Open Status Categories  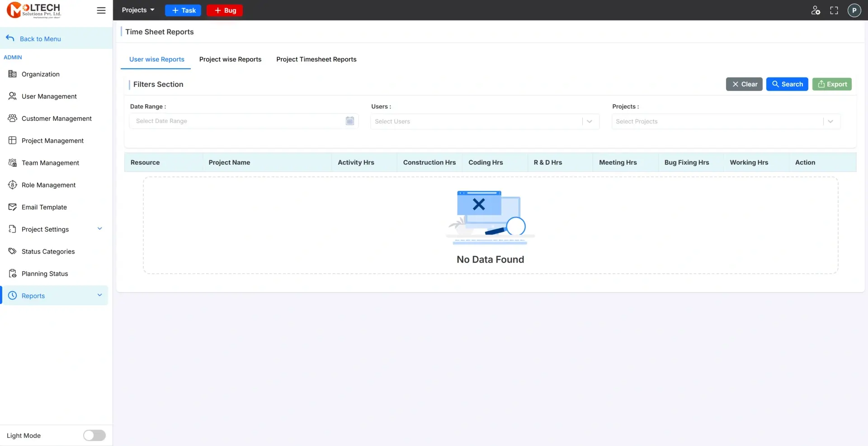pos(48,251)
